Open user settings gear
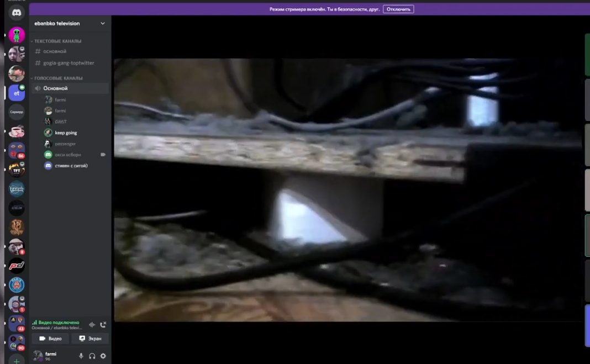The width and height of the screenshot is (590, 364). coord(103,356)
